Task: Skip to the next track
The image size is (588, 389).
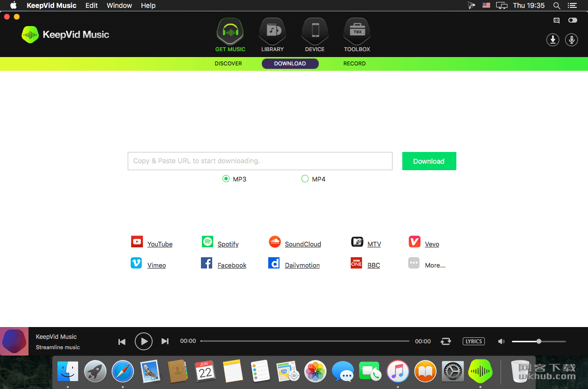Action: [x=165, y=341]
